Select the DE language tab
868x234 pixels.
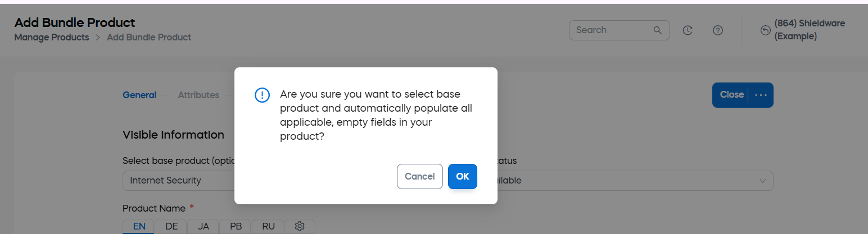[x=171, y=226]
